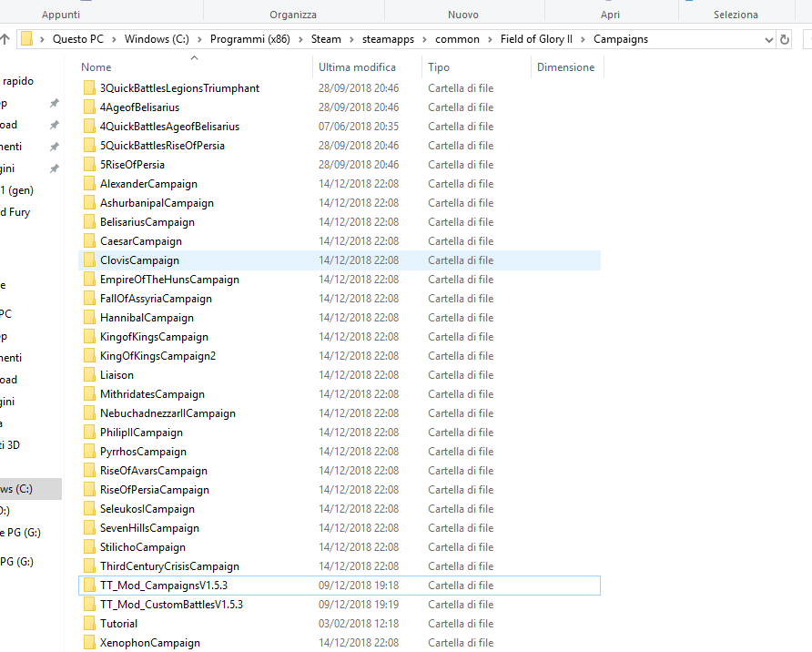Navigate to Windows (C:) in breadcrumb
This screenshot has width=812, height=652.
(x=157, y=39)
